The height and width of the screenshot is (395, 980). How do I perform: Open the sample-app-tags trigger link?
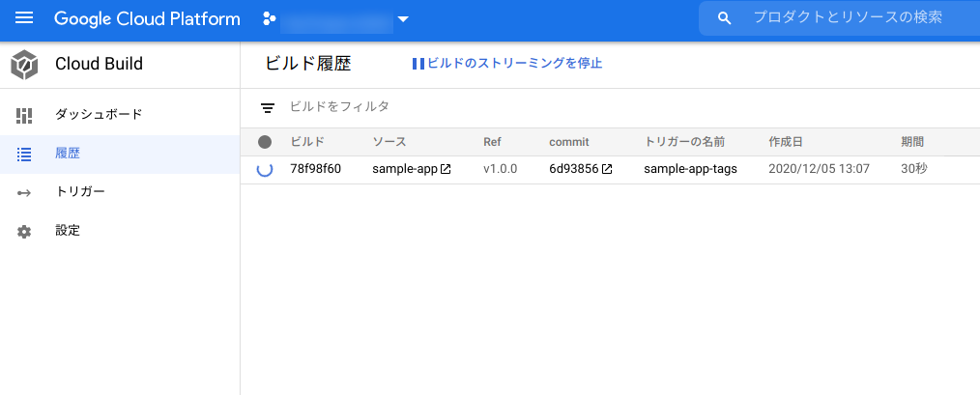690,169
